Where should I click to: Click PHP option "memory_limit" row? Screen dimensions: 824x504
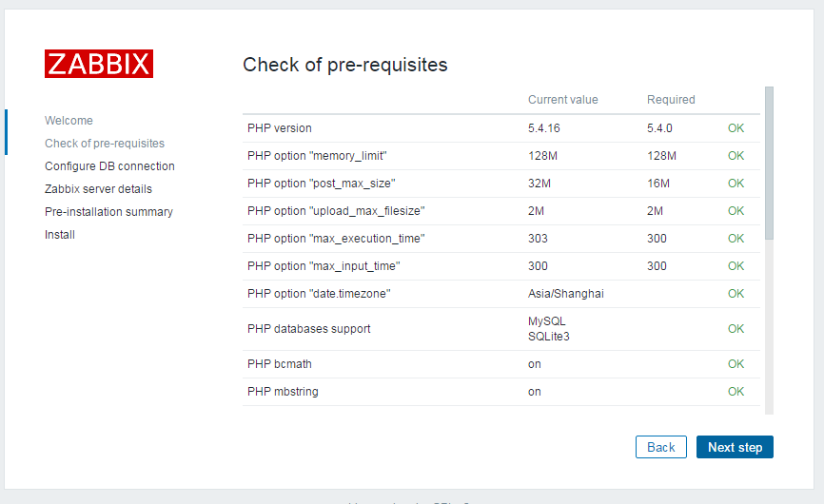tap(317, 156)
